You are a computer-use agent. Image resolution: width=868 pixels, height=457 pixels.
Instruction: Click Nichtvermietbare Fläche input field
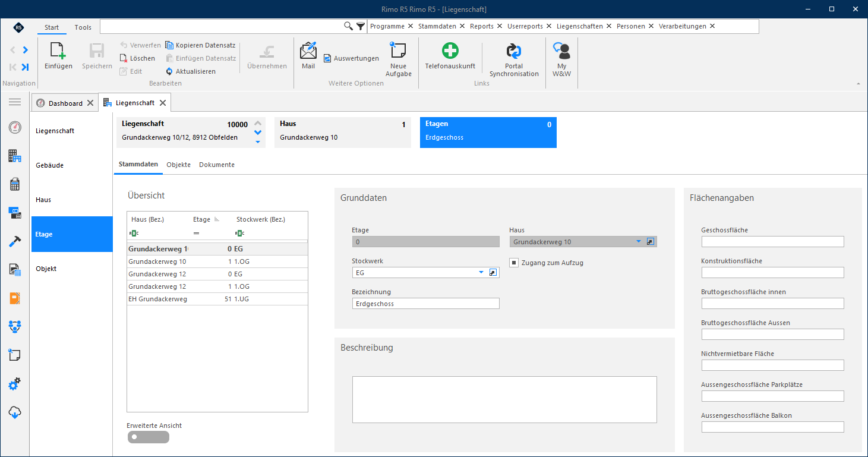pos(772,365)
